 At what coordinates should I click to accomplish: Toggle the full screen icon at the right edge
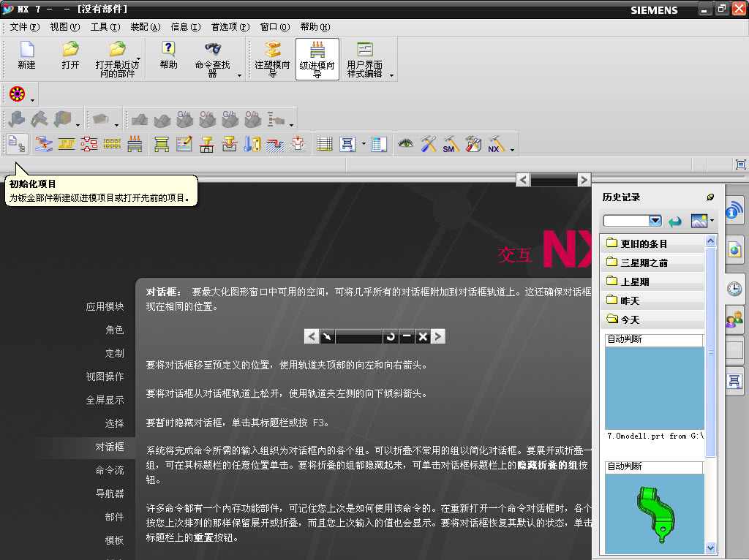tap(740, 164)
